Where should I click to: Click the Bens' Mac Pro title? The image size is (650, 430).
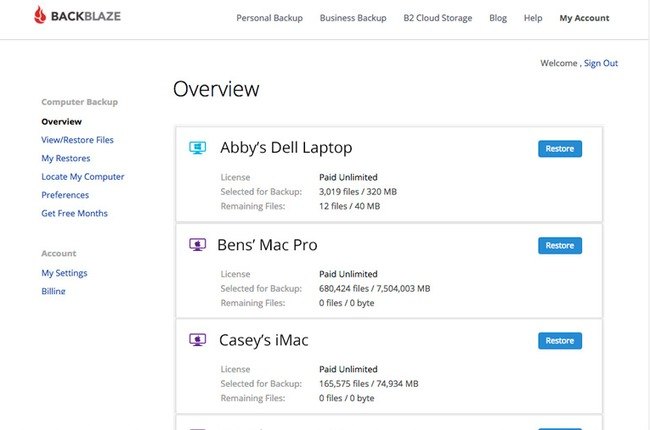point(267,245)
